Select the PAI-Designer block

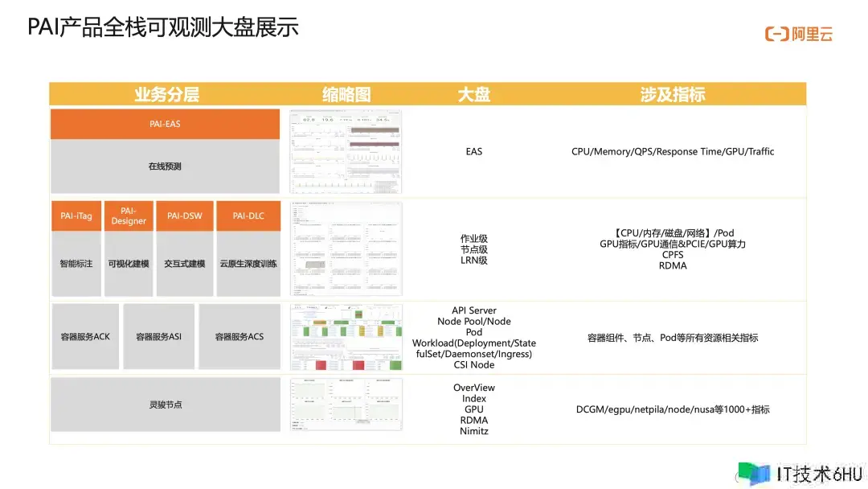(129, 216)
